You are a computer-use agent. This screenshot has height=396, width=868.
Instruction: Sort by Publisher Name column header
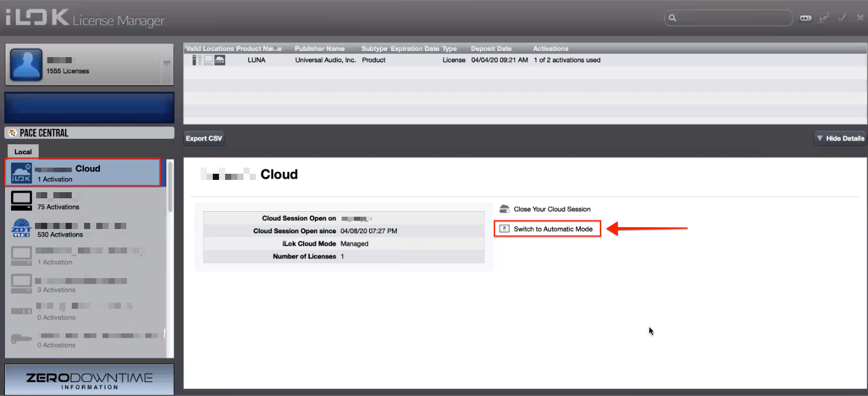point(319,49)
